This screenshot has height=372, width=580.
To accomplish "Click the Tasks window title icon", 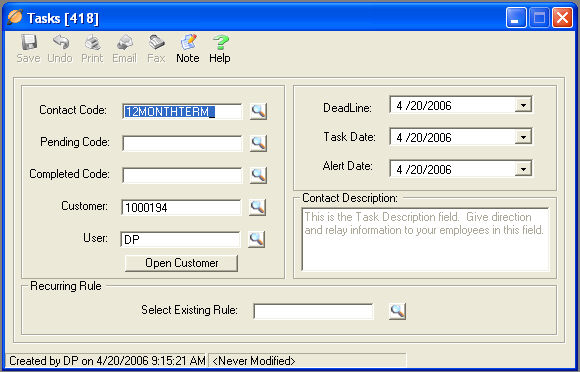I will pyautogui.click(x=15, y=17).
